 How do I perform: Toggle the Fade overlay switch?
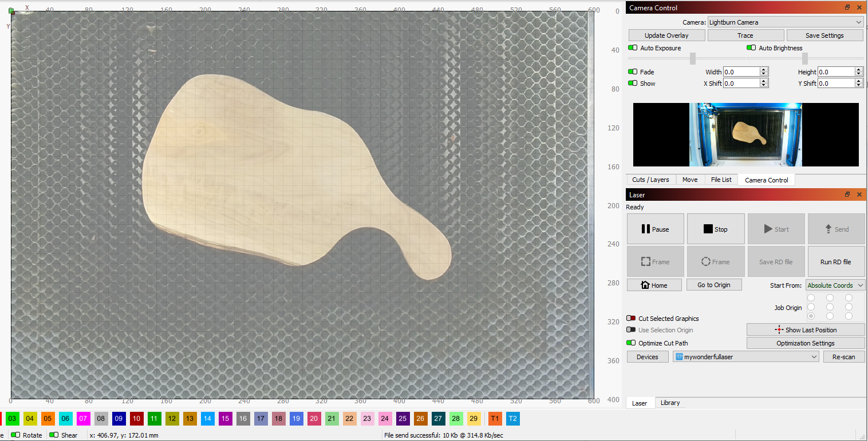tap(633, 72)
